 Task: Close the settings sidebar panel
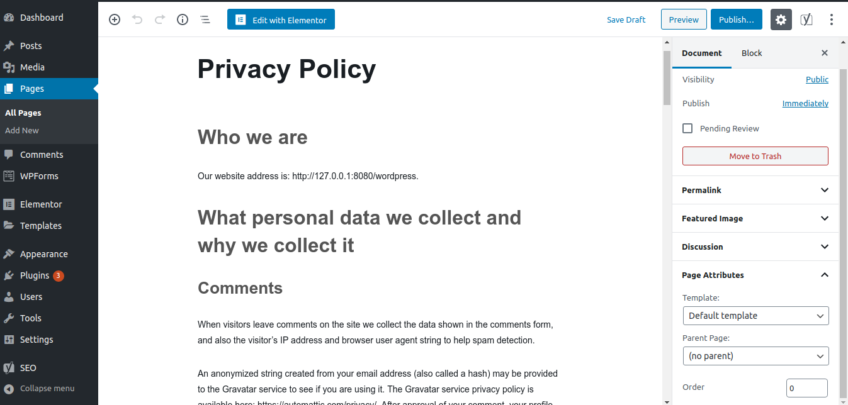[x=824, y=53]
